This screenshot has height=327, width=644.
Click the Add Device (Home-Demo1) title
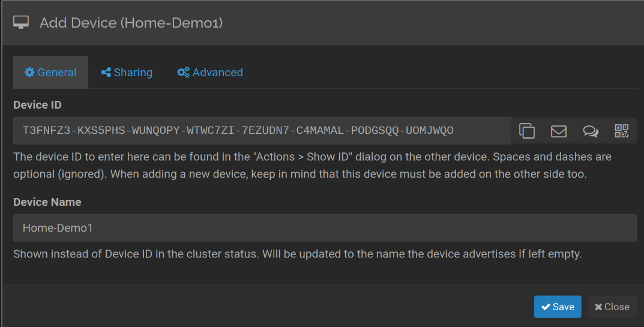coord(131,23)
